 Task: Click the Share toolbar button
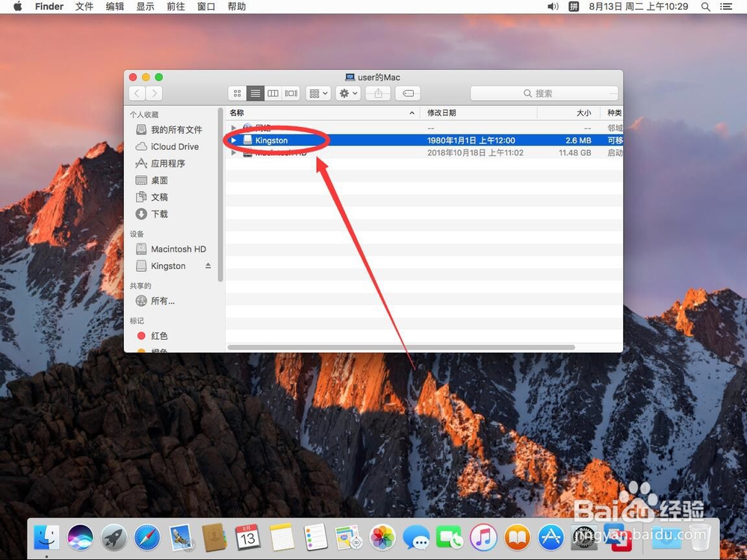pos(378,93)
